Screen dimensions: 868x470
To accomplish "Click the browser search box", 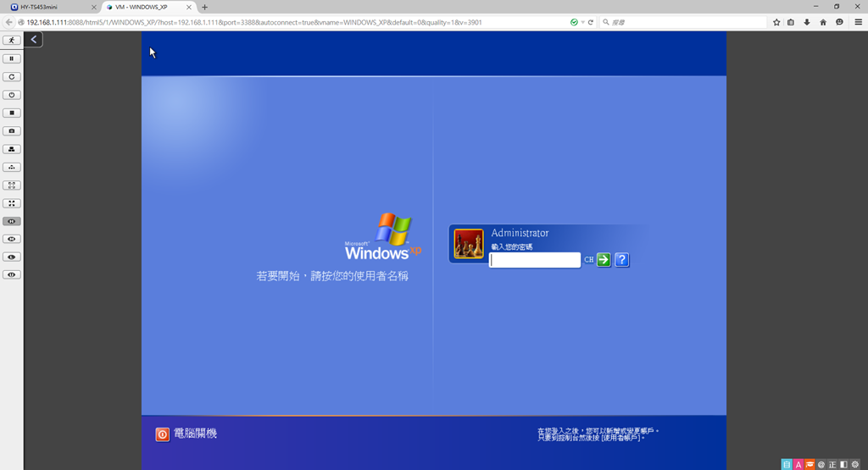I will tap(684, 22).
